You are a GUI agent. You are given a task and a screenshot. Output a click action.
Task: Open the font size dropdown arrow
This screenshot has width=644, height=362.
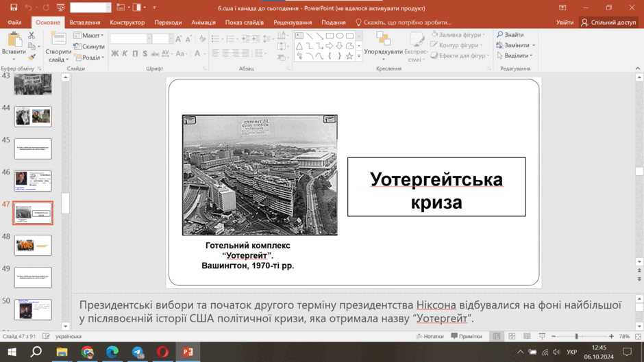171,39
